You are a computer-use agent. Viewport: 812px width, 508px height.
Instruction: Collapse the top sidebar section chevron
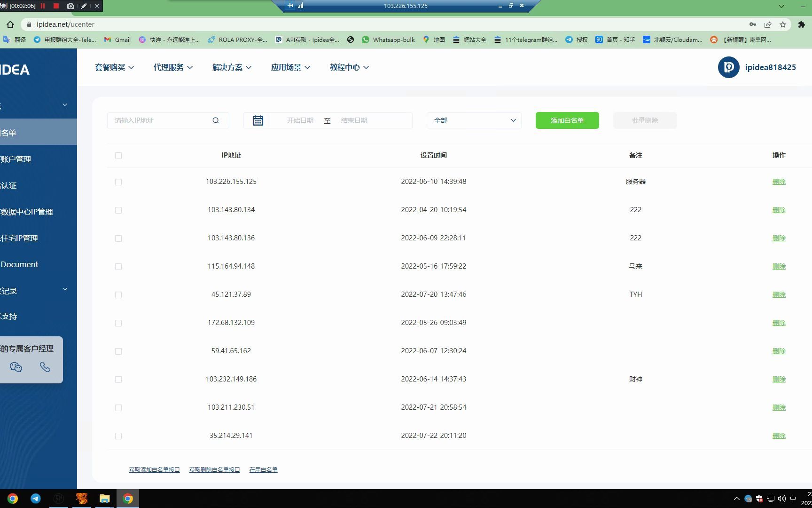tap(65, 105)
